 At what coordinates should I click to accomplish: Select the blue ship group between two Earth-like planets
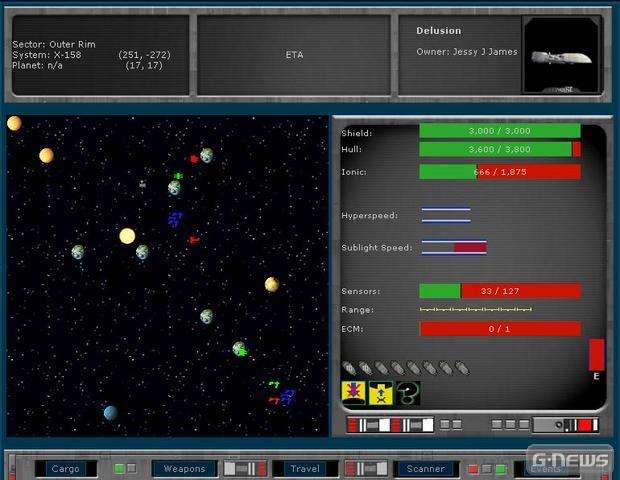175,218
